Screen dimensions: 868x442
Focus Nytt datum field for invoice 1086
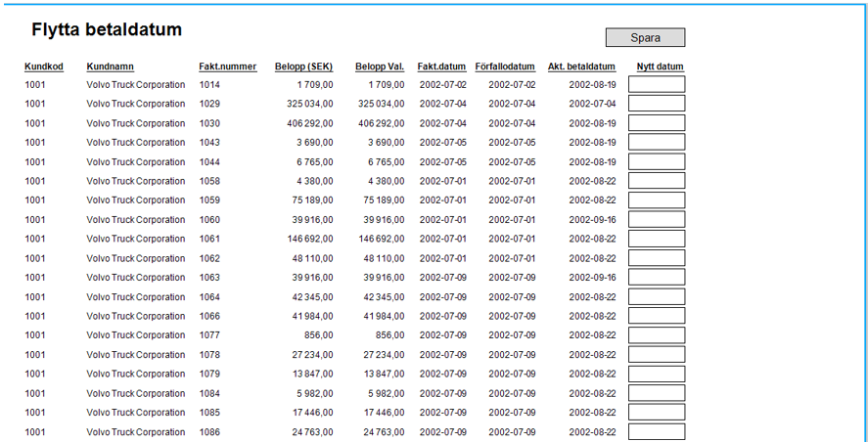(657, 431)
